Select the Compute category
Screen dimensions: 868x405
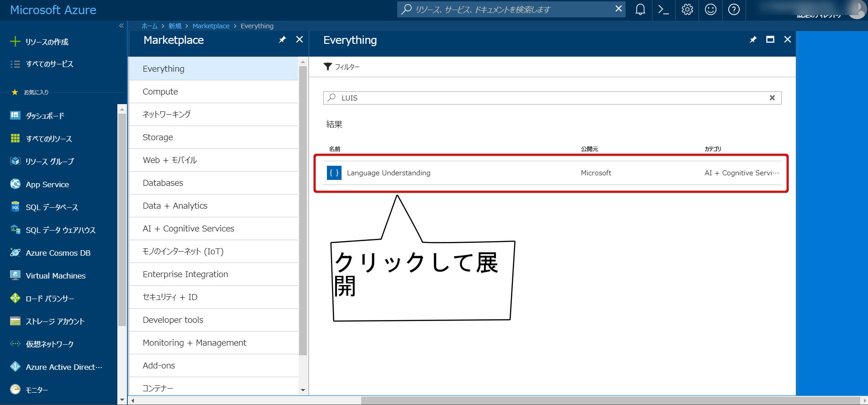[214, 91]
